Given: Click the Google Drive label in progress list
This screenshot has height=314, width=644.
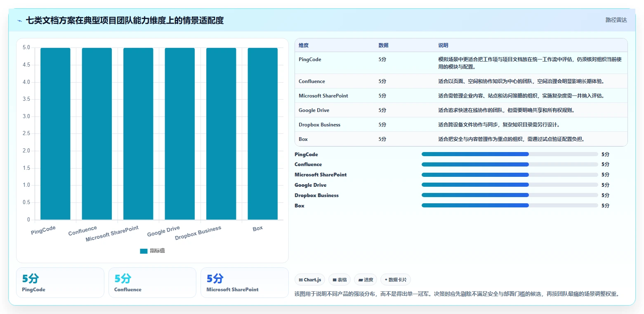Looking at the screenshot, I should tap(310, 185).
